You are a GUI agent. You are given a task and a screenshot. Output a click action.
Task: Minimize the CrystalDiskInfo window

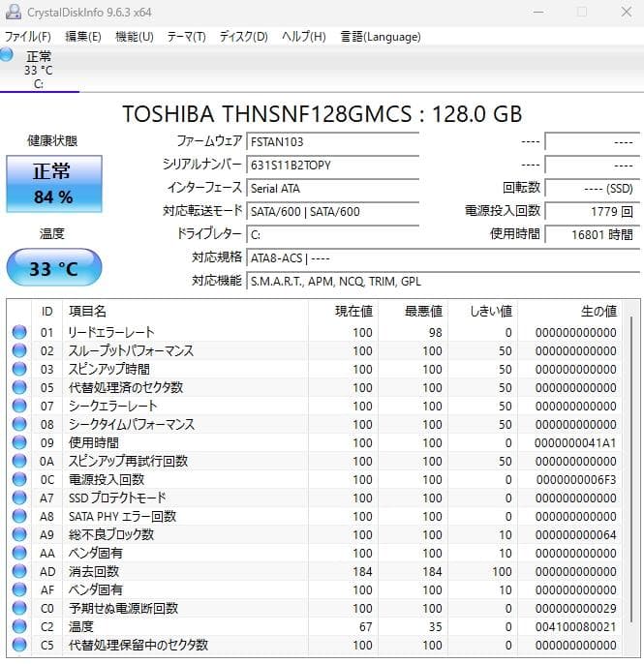(x=538, y=12)
